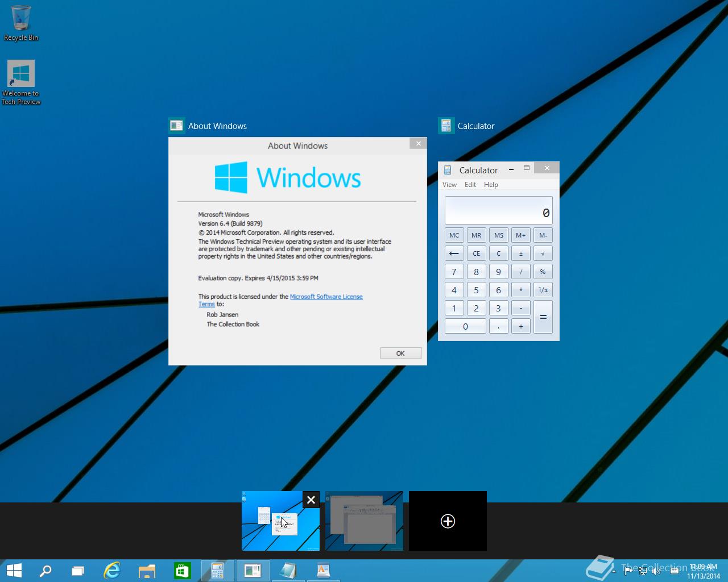
Task: Open the Microsoft Software License link
Action: 326,297
